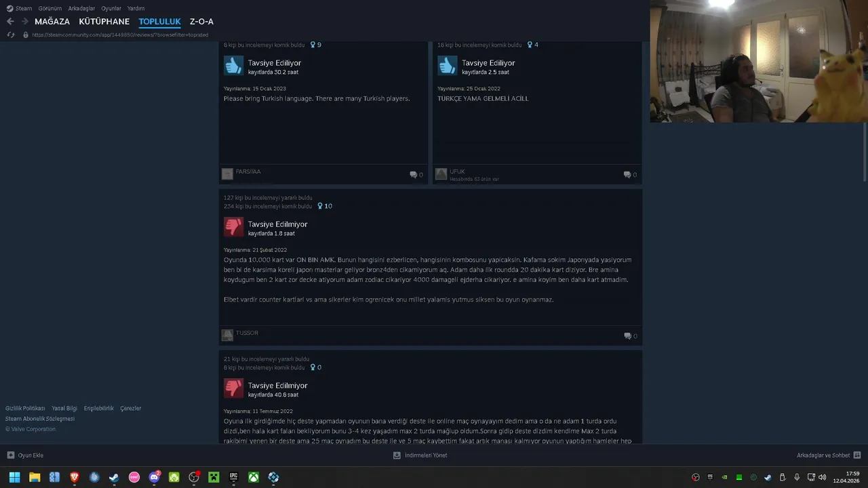The height and width of the screenshot is (488, 868).
Task: Open comments on the UFUK review
Action: (x=630, y=175)
